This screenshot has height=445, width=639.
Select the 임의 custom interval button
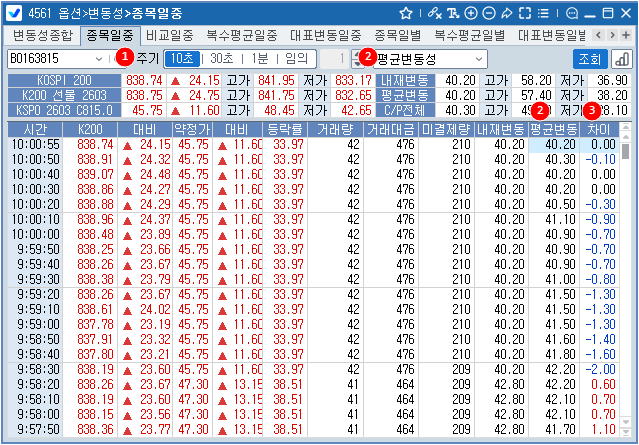296,58
